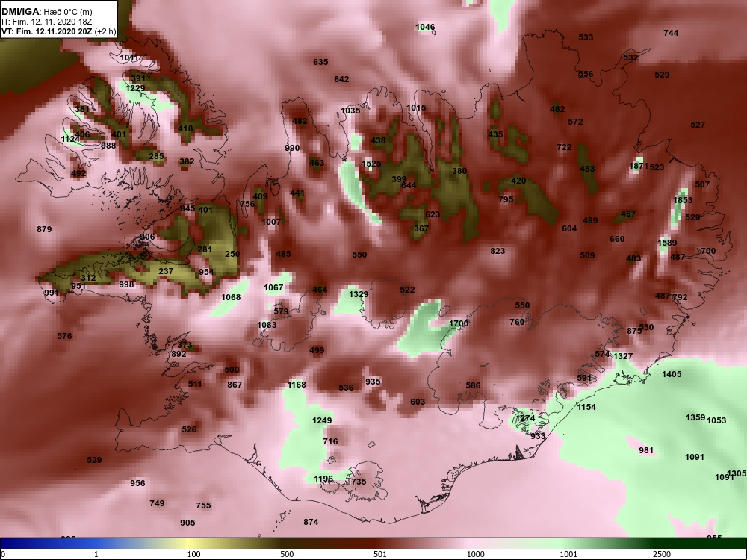Click the map value '312'
This screenshot has width=747, height=560.
88,278
